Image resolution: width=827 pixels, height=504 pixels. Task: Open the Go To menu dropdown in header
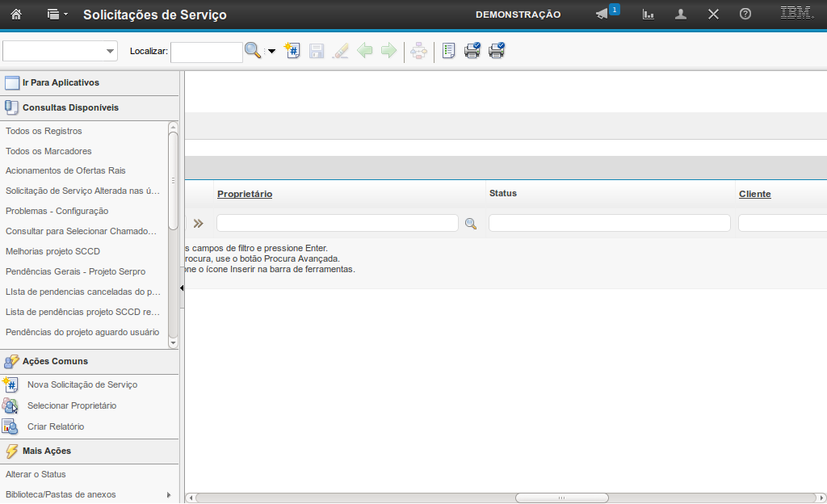pyautogui.click(x=57, y=15)
